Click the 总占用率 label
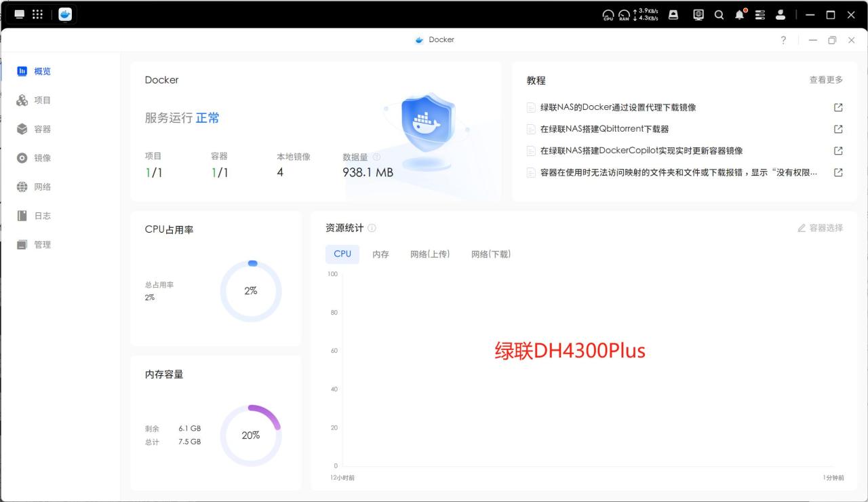The width and height of the screenshot is (868, 502). 159,285
